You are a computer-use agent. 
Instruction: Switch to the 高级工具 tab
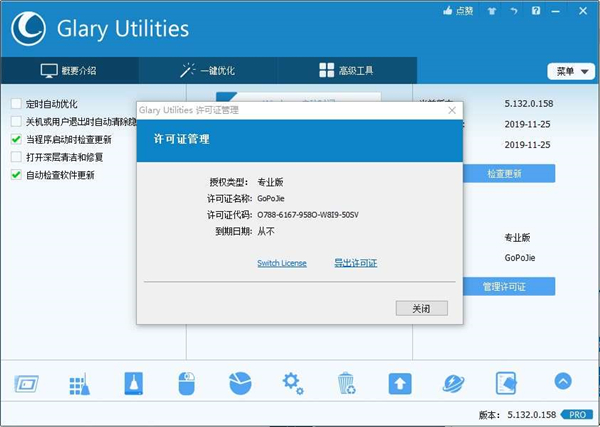click(347, 70)
